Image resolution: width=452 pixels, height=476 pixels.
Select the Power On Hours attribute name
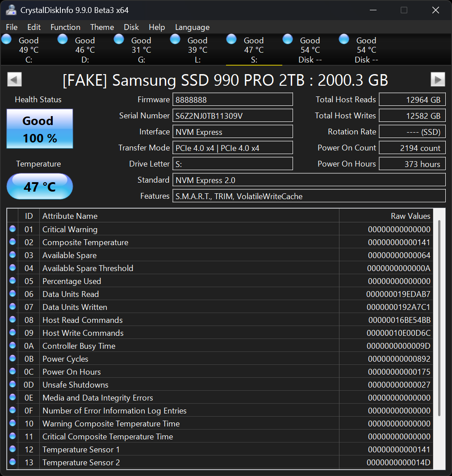tap(71, 372)
